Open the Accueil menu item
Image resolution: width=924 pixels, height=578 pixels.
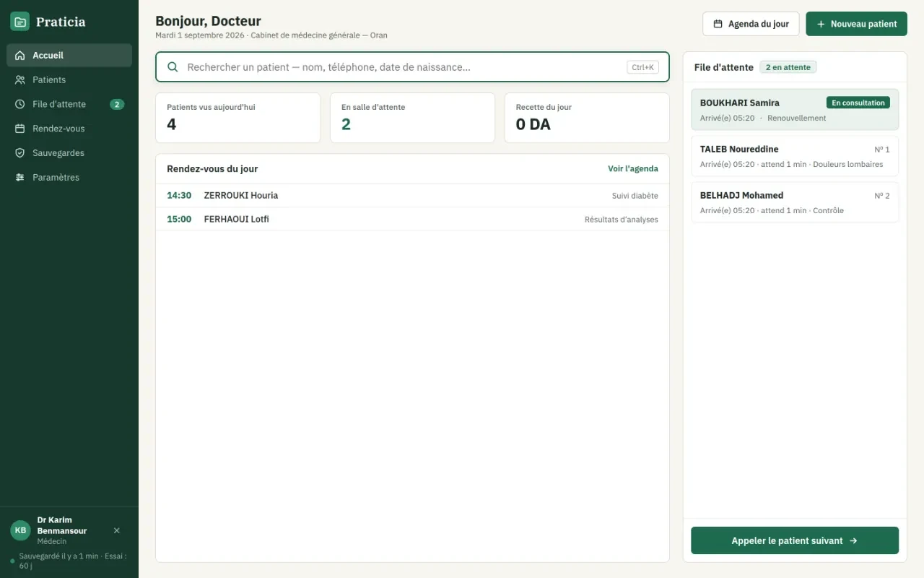pos(69,56)
